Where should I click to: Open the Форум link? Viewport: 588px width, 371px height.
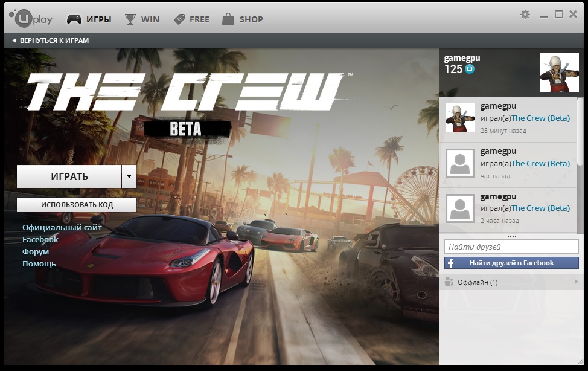pyautogui.click(x=36, y=251)
